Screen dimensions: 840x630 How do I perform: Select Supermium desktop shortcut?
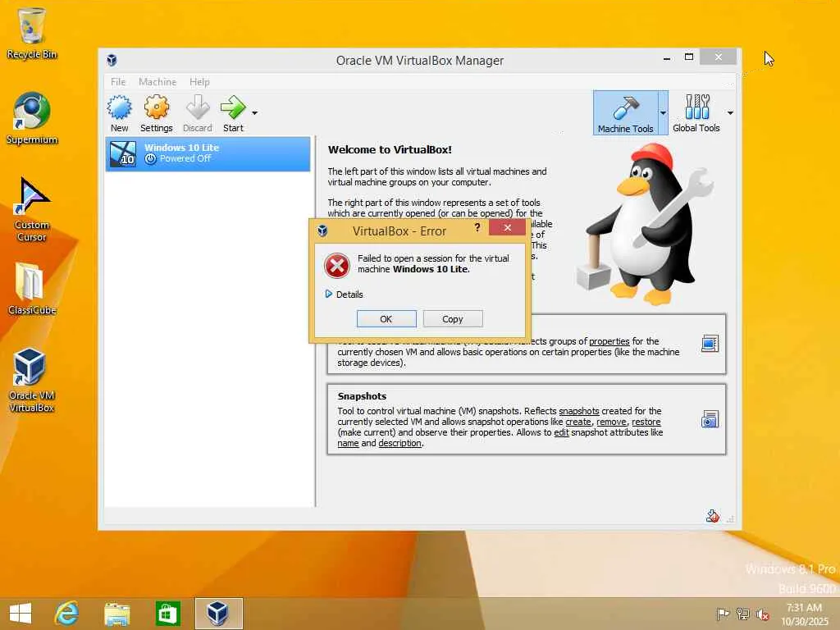click(32, 118)
